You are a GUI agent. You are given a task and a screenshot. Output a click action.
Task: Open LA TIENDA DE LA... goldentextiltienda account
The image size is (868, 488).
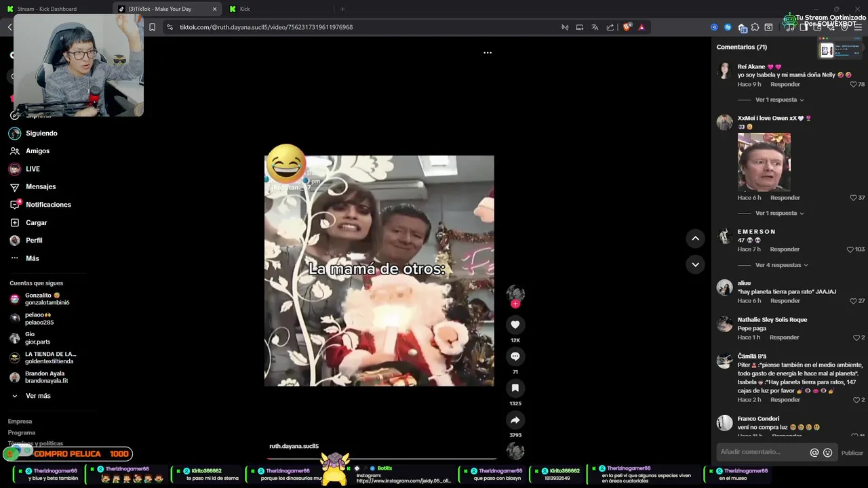coord(43,358)
